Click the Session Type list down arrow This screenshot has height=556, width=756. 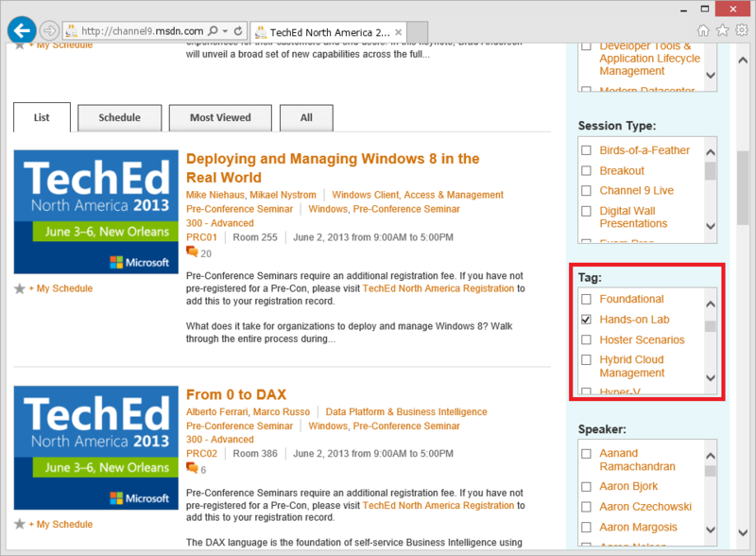click(x=711, y=226)
